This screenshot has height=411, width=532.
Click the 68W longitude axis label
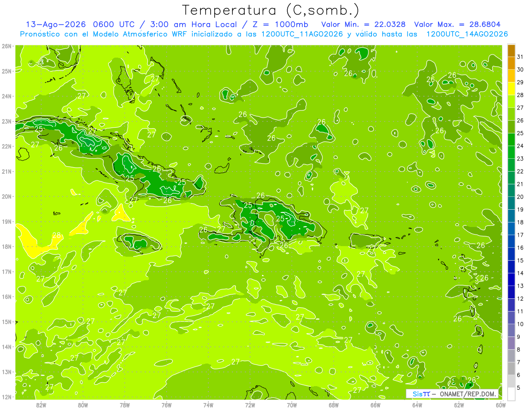pos(334,404)
